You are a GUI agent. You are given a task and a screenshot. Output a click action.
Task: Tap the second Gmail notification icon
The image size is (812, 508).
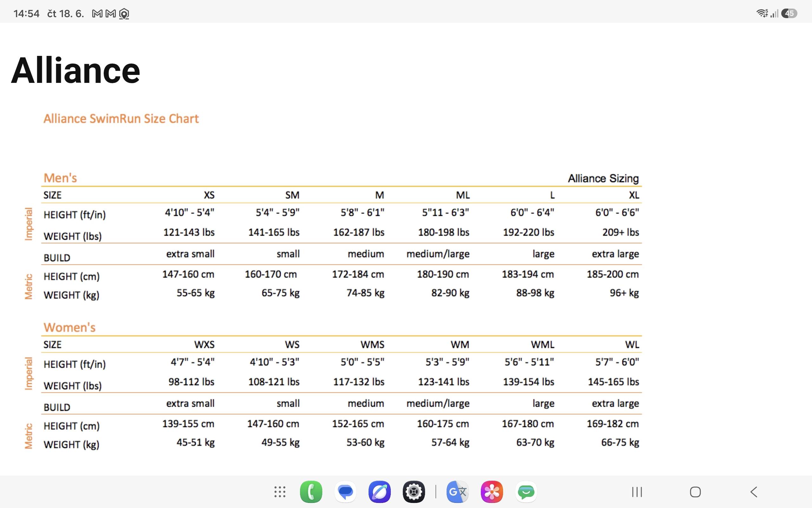tap(111, 14)
